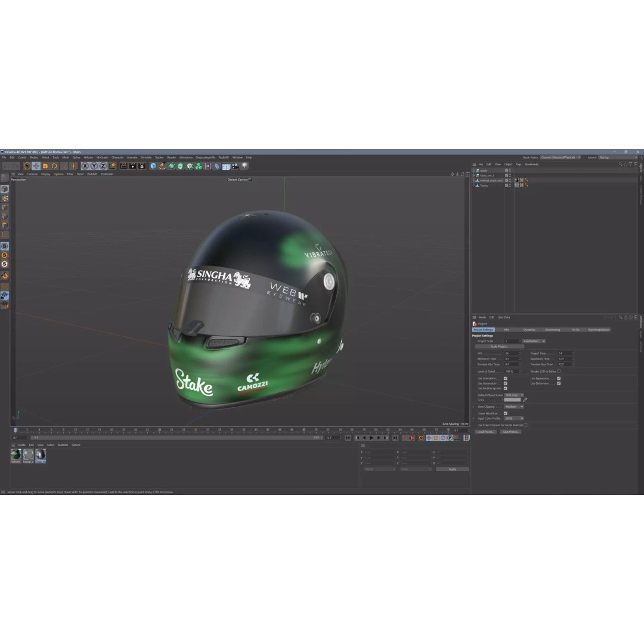This screenshot has width=644, height=644.
Task: Activate the Scale tool
Action: (x=45, y=166)
